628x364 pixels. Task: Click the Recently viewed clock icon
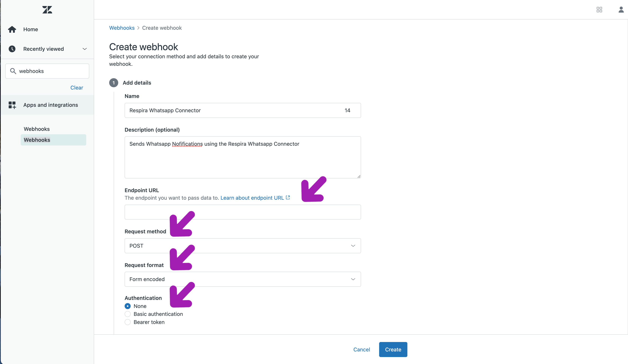tap(12, 49)
